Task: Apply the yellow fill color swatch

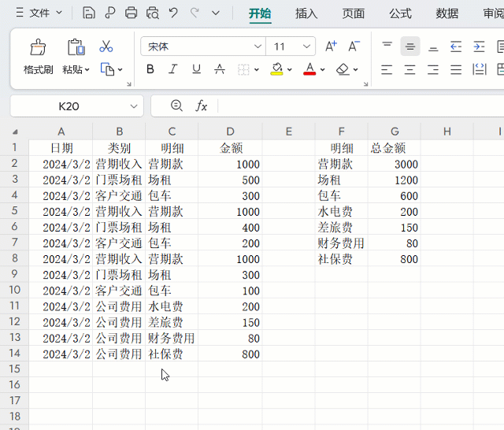Action: point(276,69)
